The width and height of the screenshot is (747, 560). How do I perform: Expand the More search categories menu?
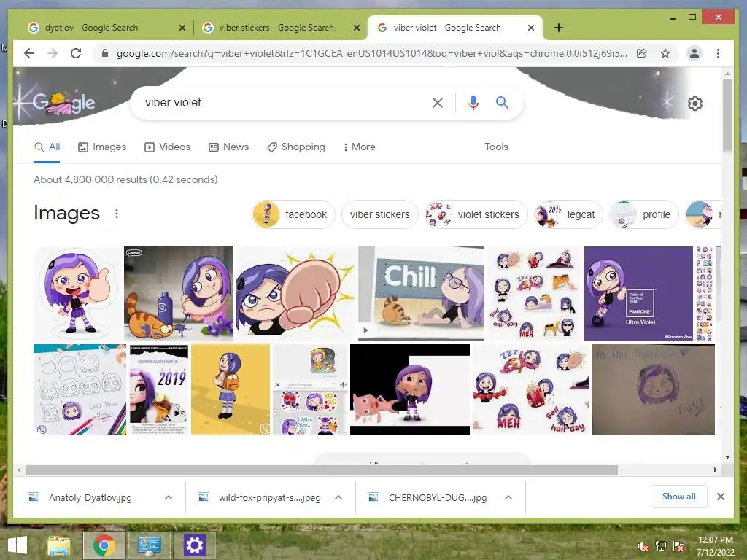(359, 147)
